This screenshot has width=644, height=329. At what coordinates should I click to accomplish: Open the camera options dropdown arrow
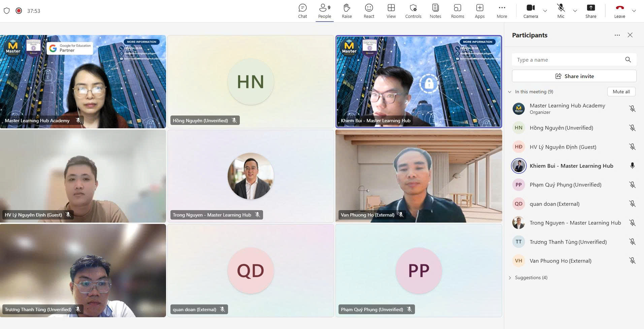click(x=545, y=11)
